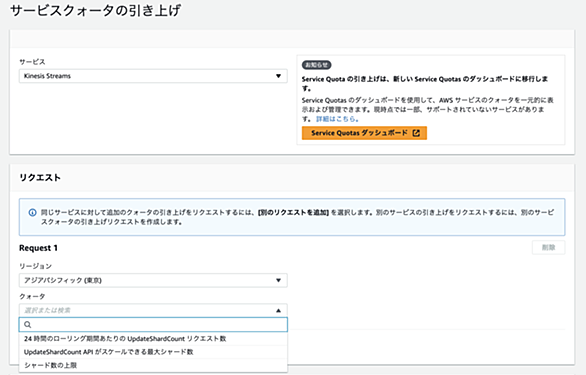The width and height of the screenshot is (586, 375).
Task: Collapse the クォータ dropdown via up arrow
Action: tap(278, 310)
